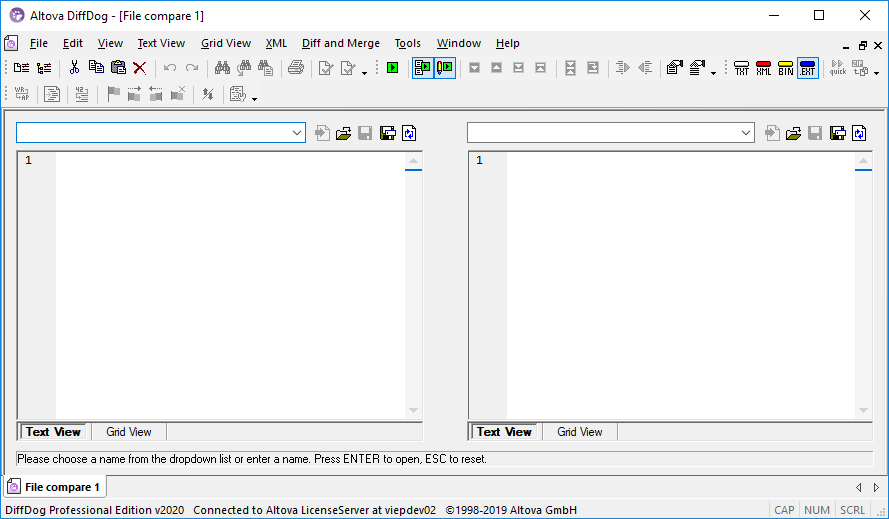
Task: Click the tab strip scroll right arrow
Action: pyautogui.click(x=876, y=487)
